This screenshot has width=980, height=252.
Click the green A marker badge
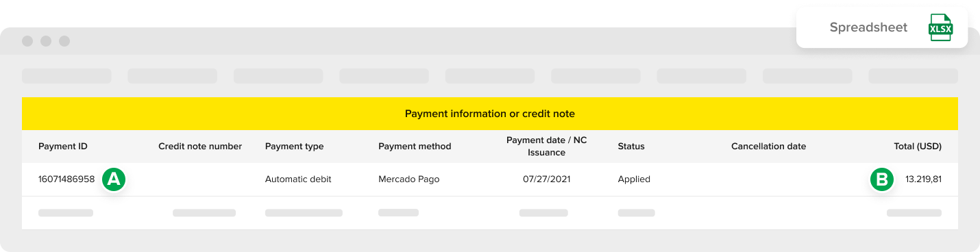point(113,179)
